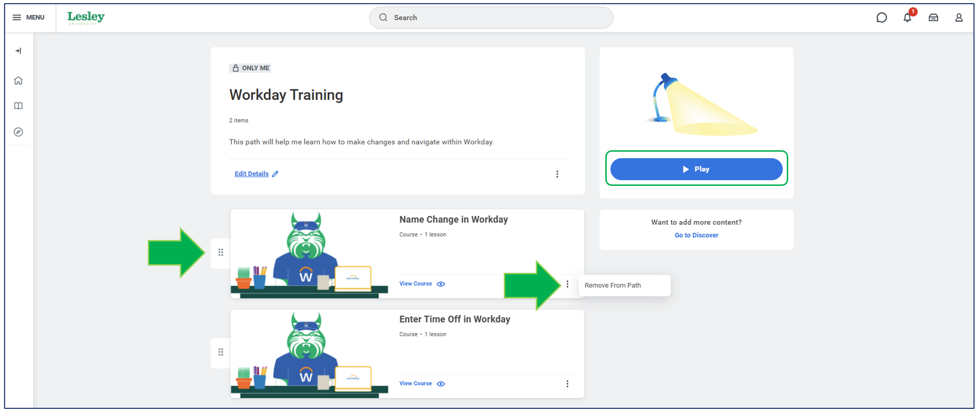Click the magnifier icon in Search bar
The height and width of the screenshot is (412, 980).
coord(383,17)
